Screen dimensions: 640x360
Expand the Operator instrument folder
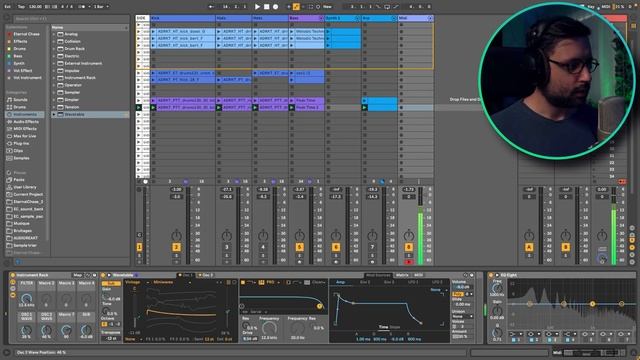(54, 85)
